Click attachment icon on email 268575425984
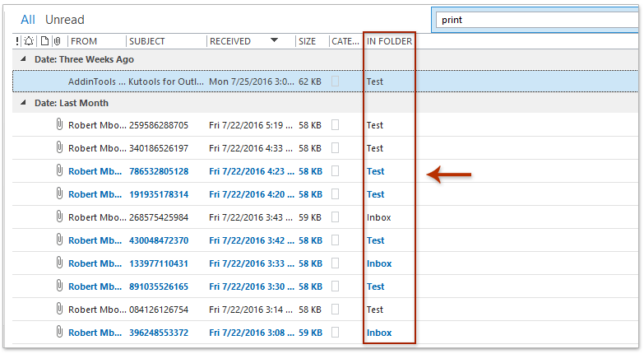 coord(58,217)
